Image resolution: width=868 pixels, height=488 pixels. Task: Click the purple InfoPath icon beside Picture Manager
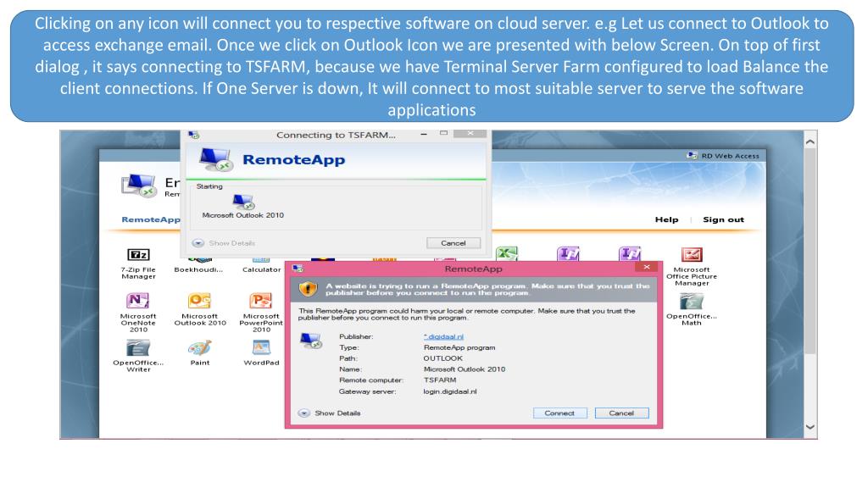point(630,253)
